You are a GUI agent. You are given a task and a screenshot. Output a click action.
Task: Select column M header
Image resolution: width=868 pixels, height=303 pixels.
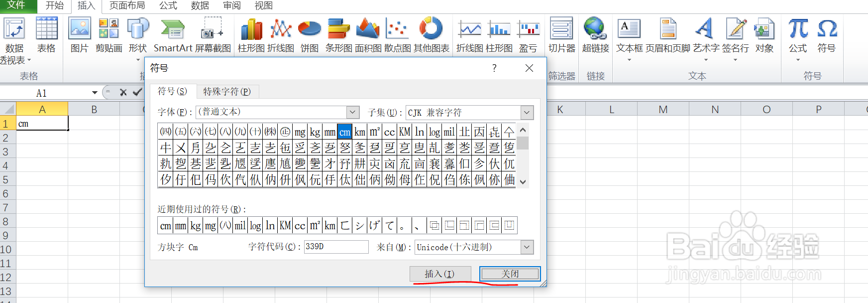tap(663, 109)
